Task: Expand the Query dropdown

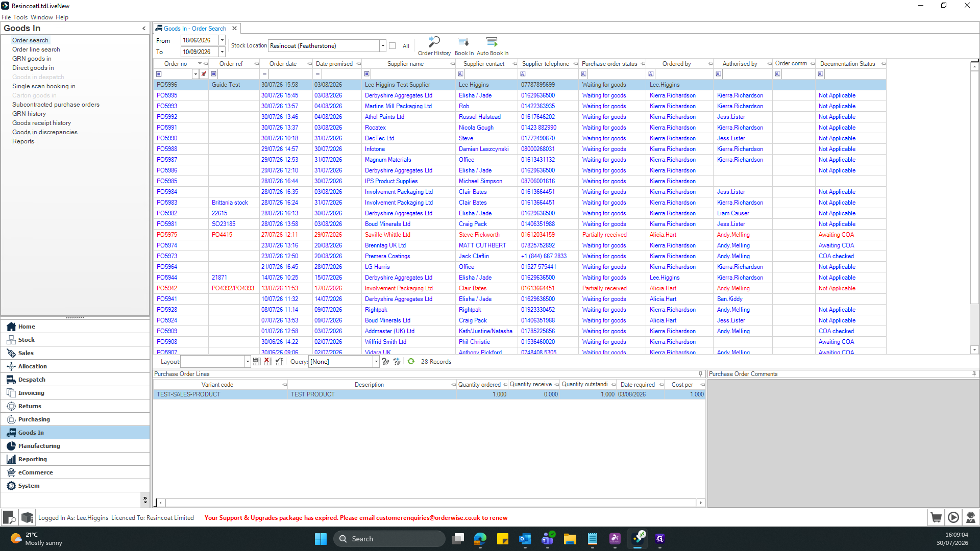Action: [376, 362]
